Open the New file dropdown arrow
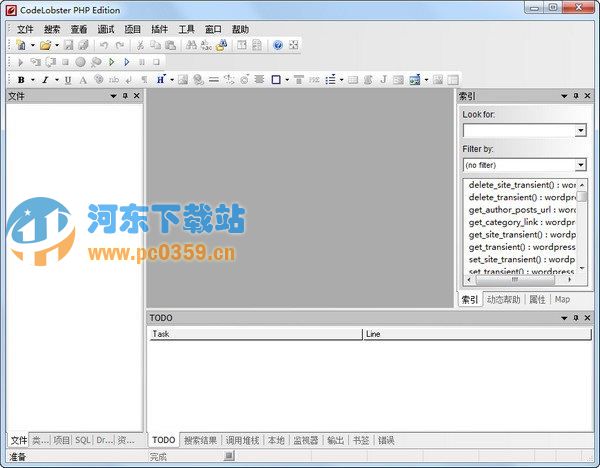The width and height of the screenshot is (600, 468). [x=33, y=45]
